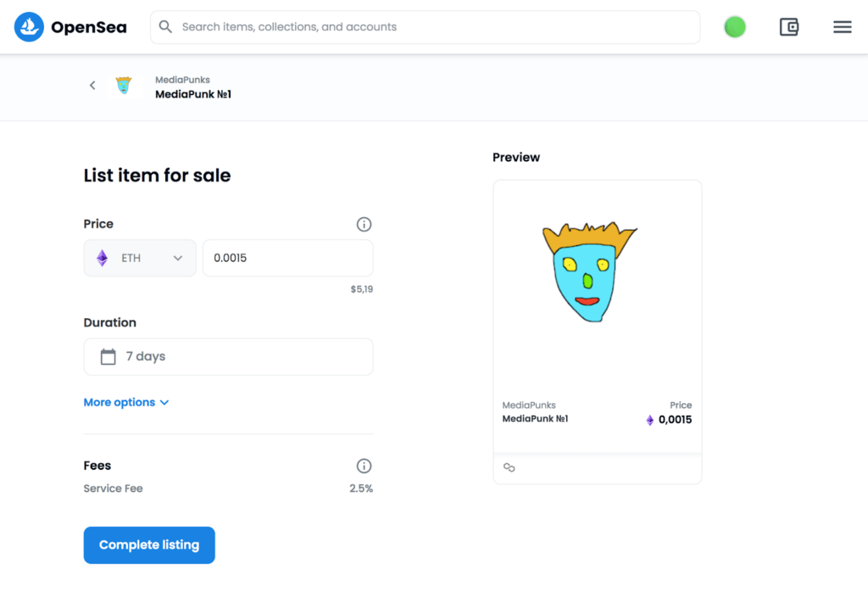The height and width of the screenshot is (592, 868).
Task: Open the wallet icon in header
Action: click(x=789, y=27)
